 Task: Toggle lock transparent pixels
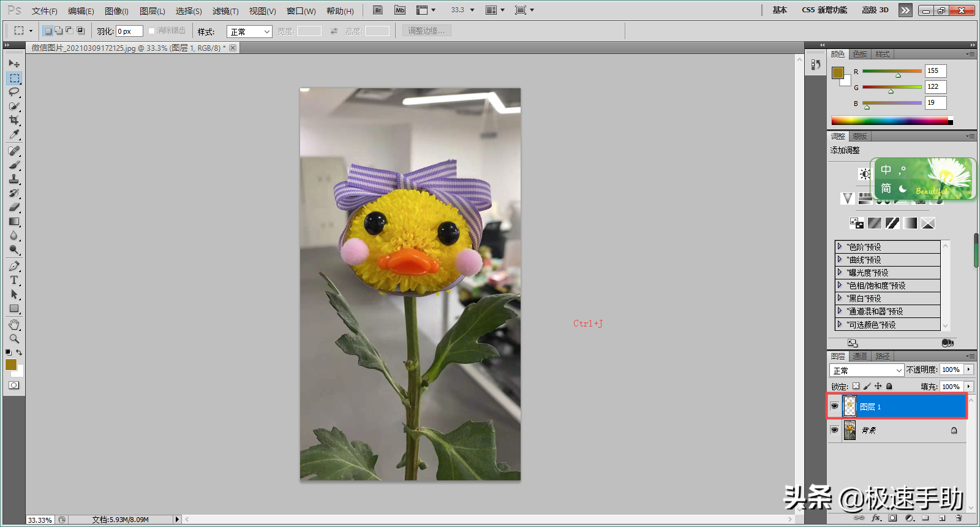point(856,386)
